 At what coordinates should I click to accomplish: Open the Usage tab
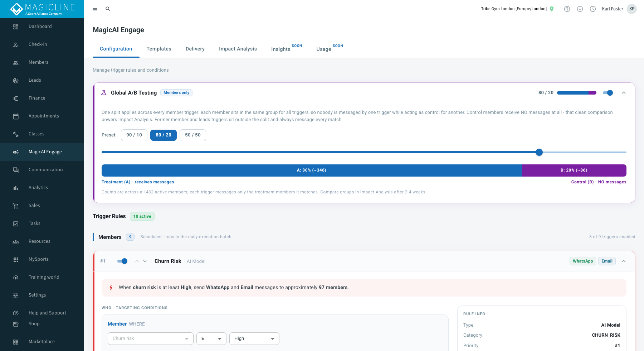tap(330, 48)
